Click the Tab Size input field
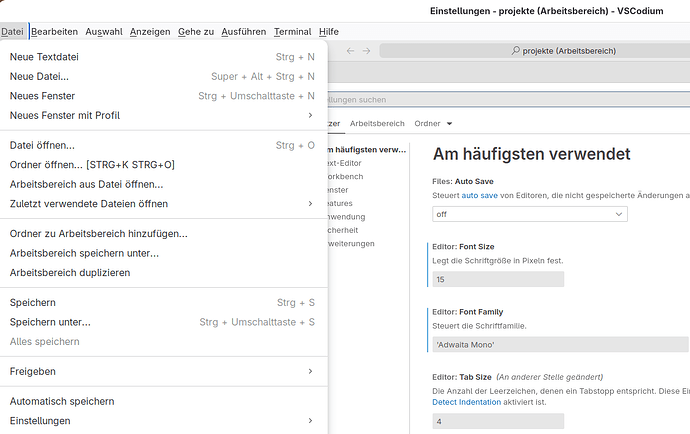690x434 pixels. tap(498, 421)
